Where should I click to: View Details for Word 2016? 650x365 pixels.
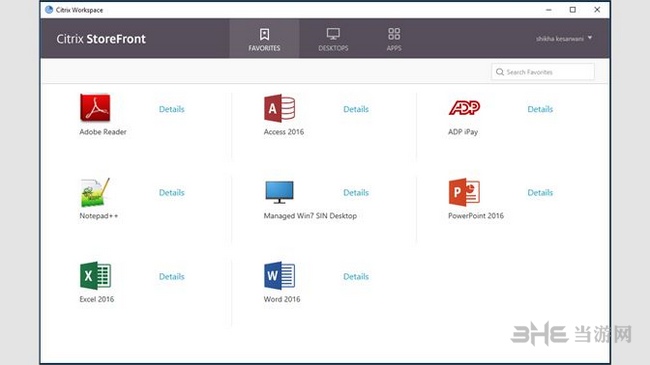coord(356,276)
